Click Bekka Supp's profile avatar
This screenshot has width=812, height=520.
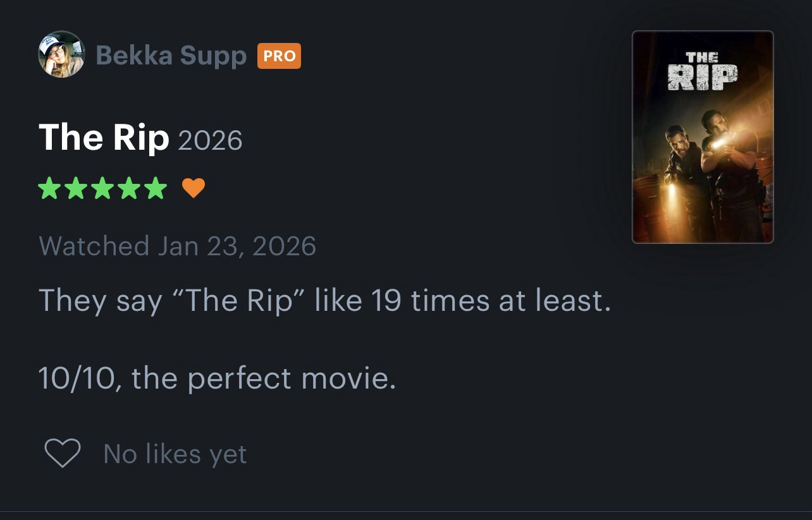(x=61, y=54)
